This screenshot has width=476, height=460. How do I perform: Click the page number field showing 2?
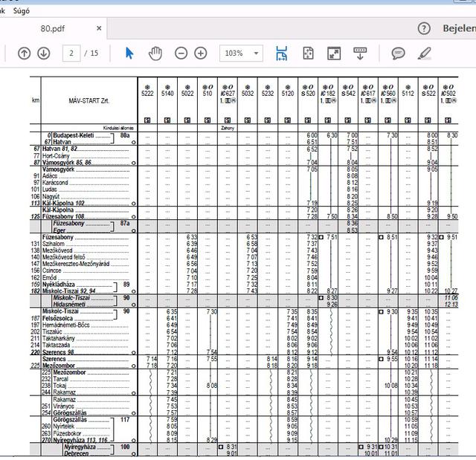71,54
